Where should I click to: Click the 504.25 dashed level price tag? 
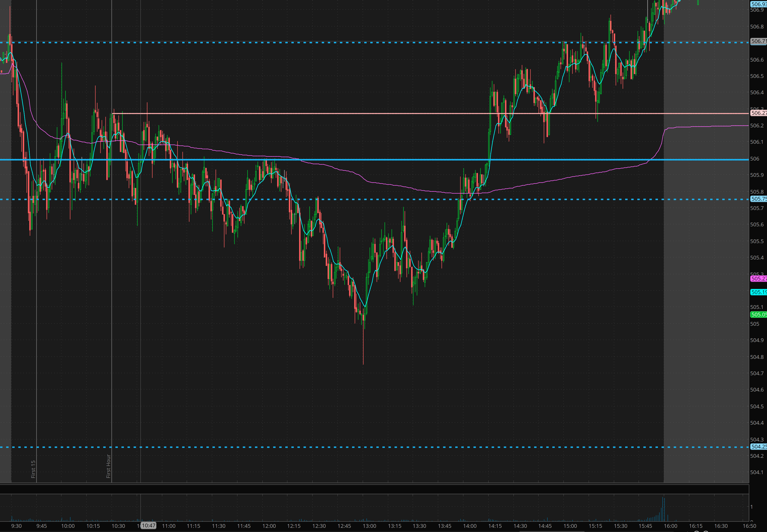pyautogui.click(x=758, y=447)
